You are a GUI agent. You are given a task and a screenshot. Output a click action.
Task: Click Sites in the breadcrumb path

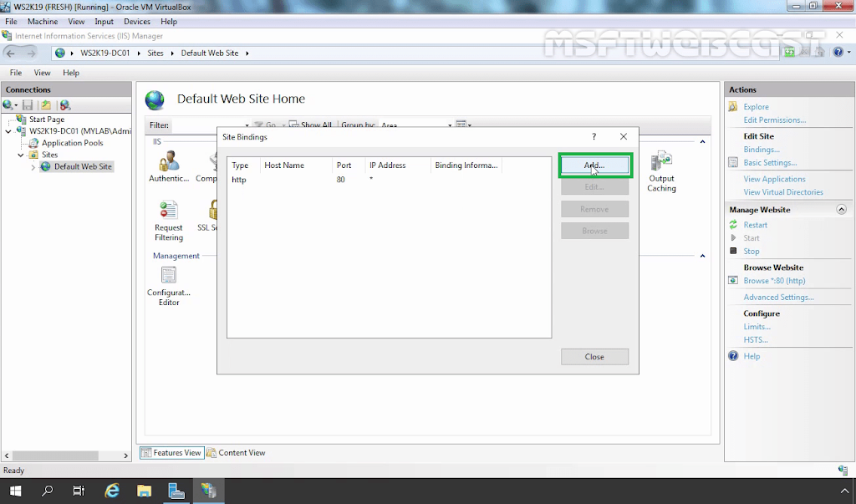155,53
